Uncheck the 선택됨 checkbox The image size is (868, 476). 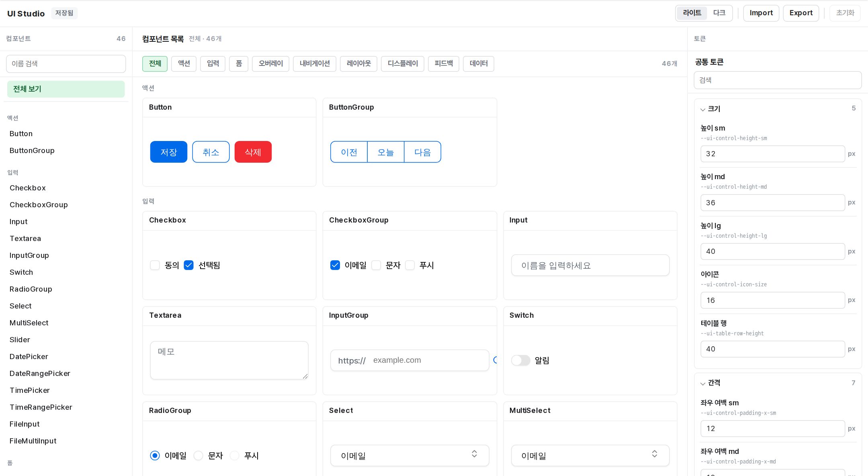[x=188, y=265]
